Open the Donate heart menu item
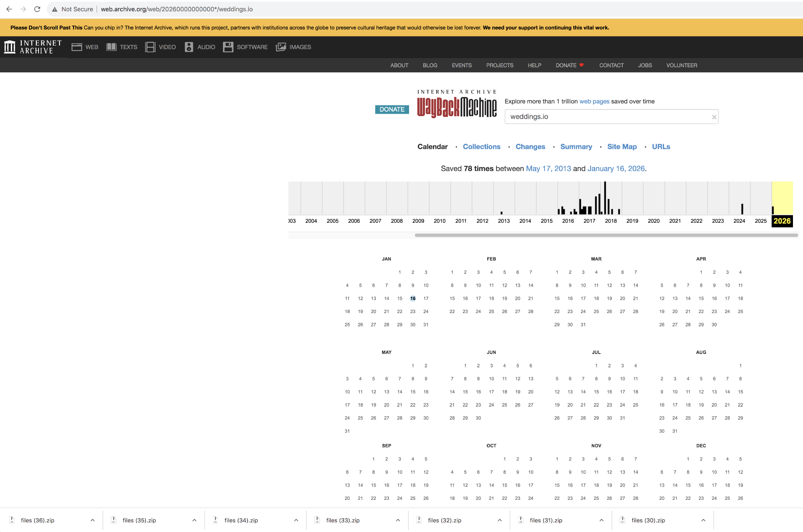Image resolution: width=803 pixels, height=532 pixels. coord(570,65)
